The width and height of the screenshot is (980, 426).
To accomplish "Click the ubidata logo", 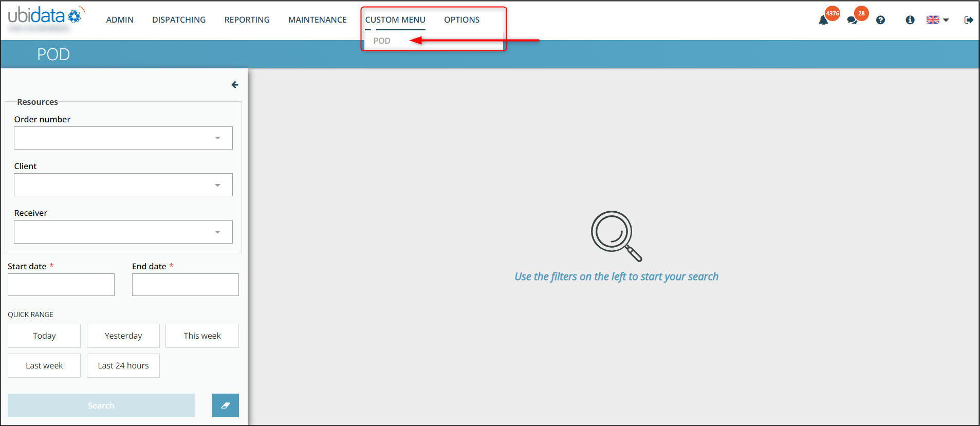I will click(x=44, y=16).
